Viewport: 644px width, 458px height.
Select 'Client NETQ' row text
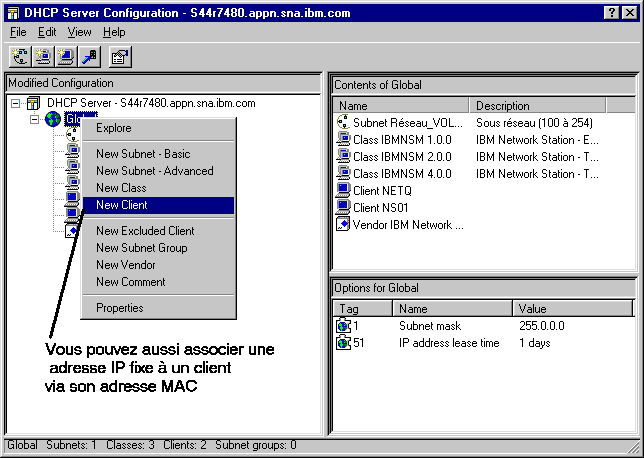(x=382, y=191)
